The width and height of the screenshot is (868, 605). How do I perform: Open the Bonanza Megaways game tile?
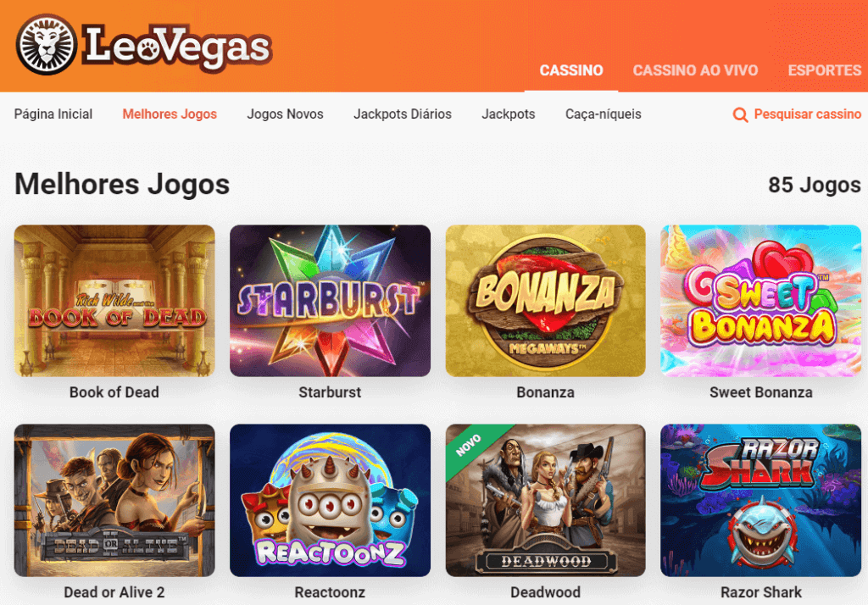tap(545, 301)
